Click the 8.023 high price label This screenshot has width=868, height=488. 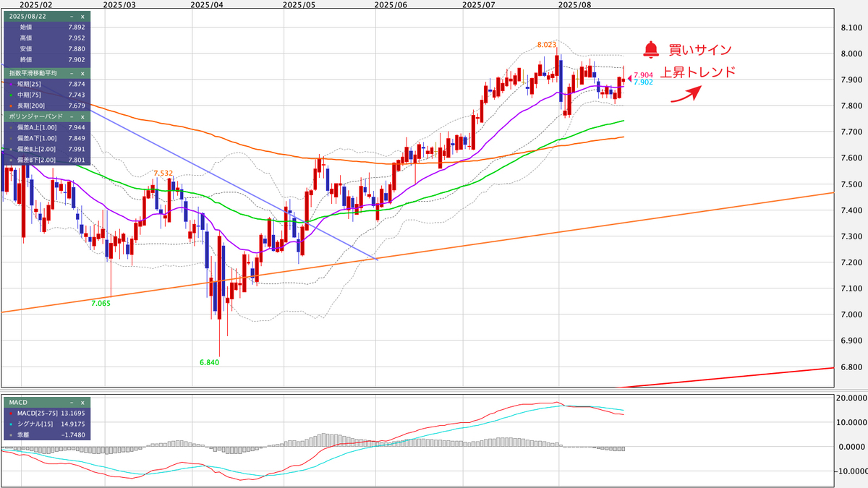[547, 45]
